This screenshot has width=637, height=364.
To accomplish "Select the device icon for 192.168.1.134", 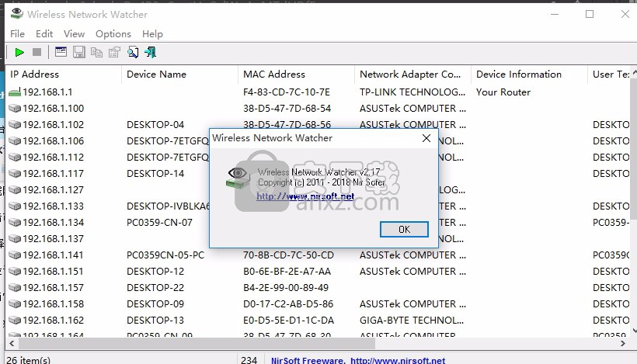I will coord(15,223).
